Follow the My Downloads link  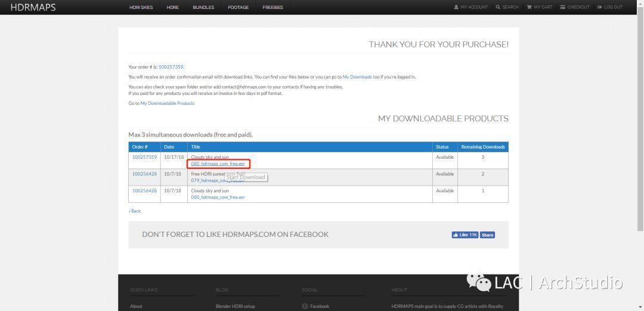point(357,77)
